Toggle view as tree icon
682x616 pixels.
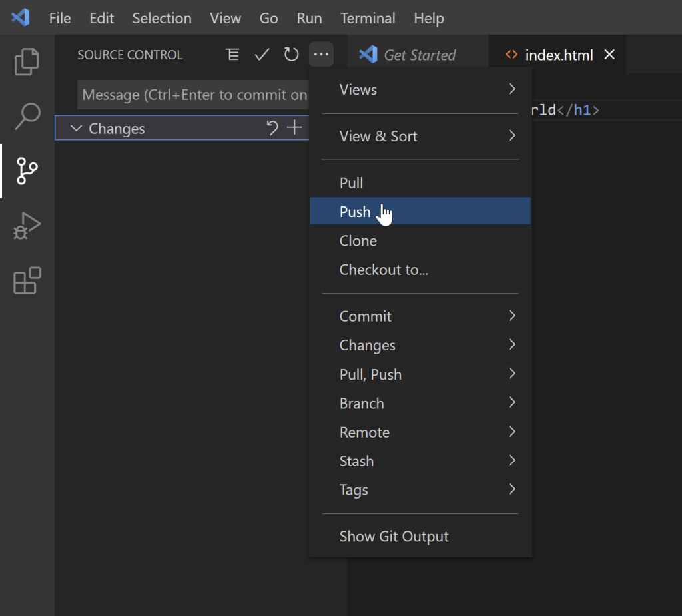pos(232,55)
